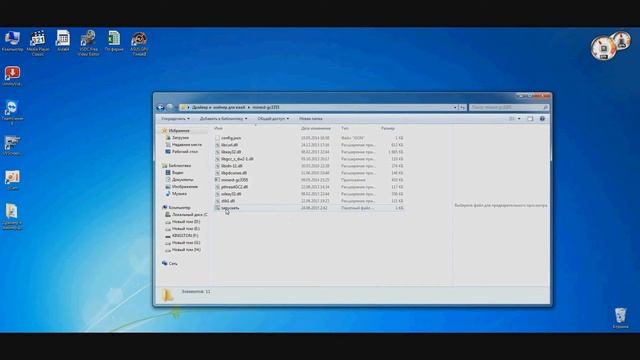Screen dimensions: 640x360
Task: Click the Explorer search field
Action: (x=508, y=107)
